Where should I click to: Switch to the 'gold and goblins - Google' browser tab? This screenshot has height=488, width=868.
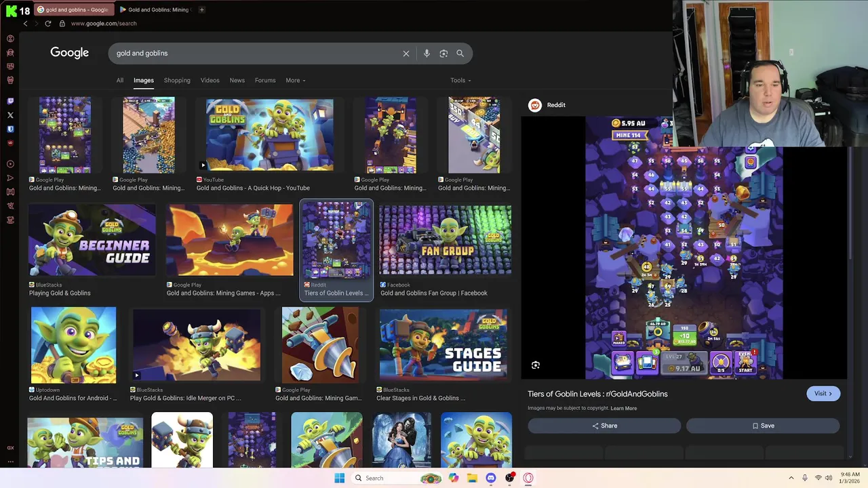73,9
